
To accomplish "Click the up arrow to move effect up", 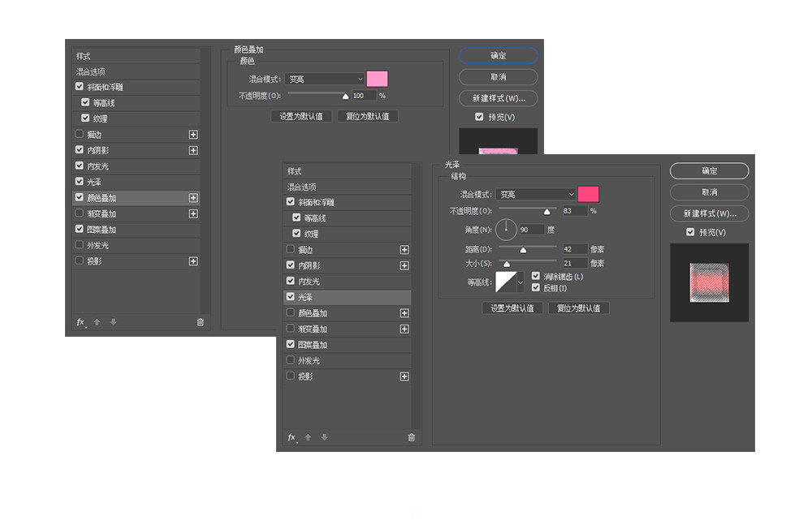I will pyautogui.click(x=309, y=437).
